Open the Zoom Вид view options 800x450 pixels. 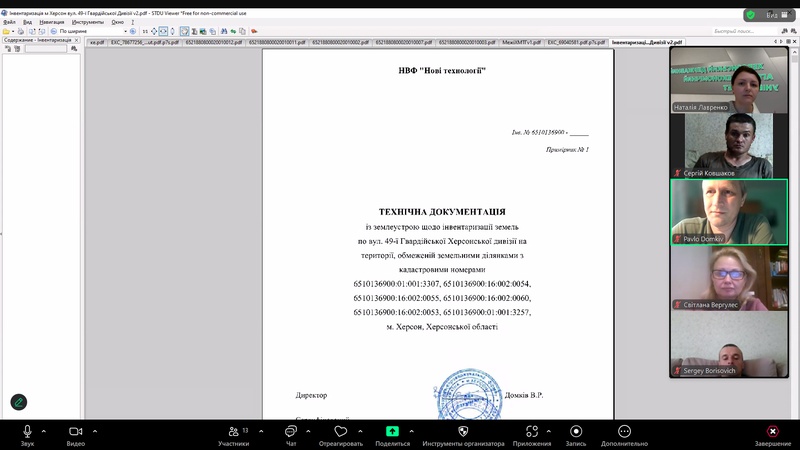(x=777, y=15)
